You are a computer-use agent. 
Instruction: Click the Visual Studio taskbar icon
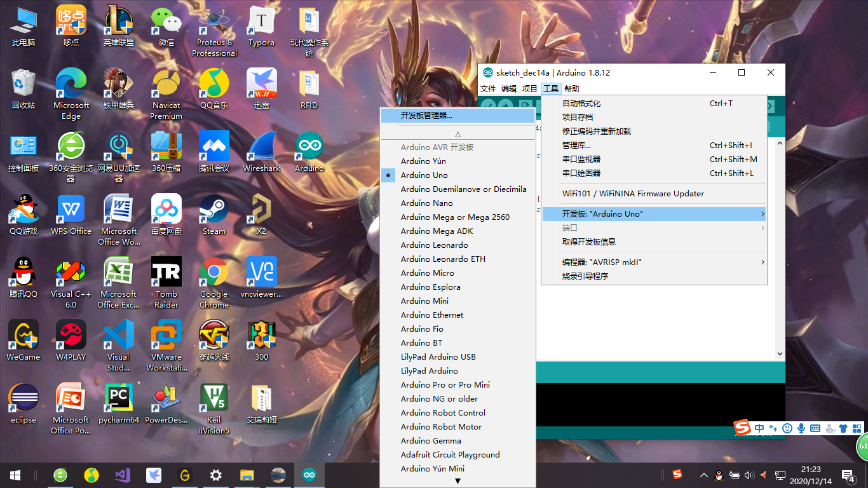pos(123,475)
